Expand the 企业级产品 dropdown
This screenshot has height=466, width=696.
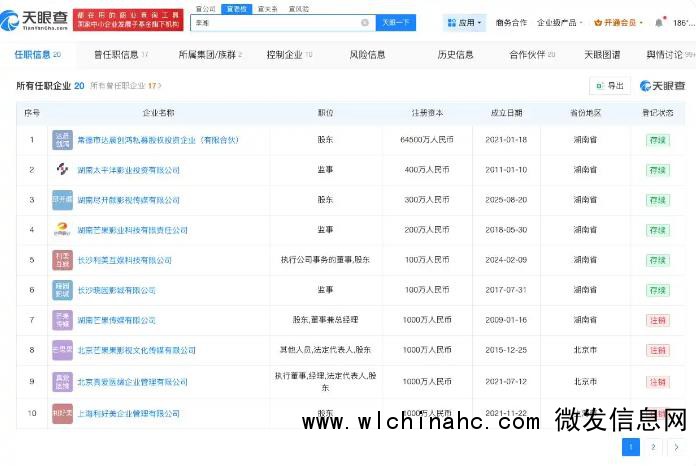559,22
